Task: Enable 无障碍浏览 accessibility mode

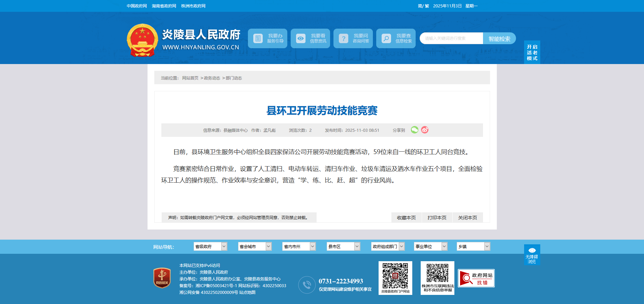Action: [532, 255]
